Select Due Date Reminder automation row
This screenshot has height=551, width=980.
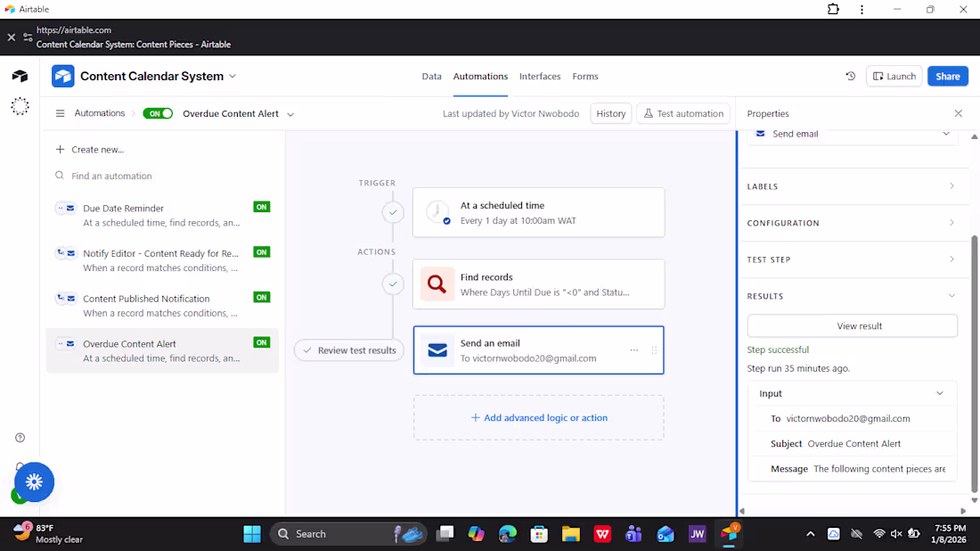162,215
